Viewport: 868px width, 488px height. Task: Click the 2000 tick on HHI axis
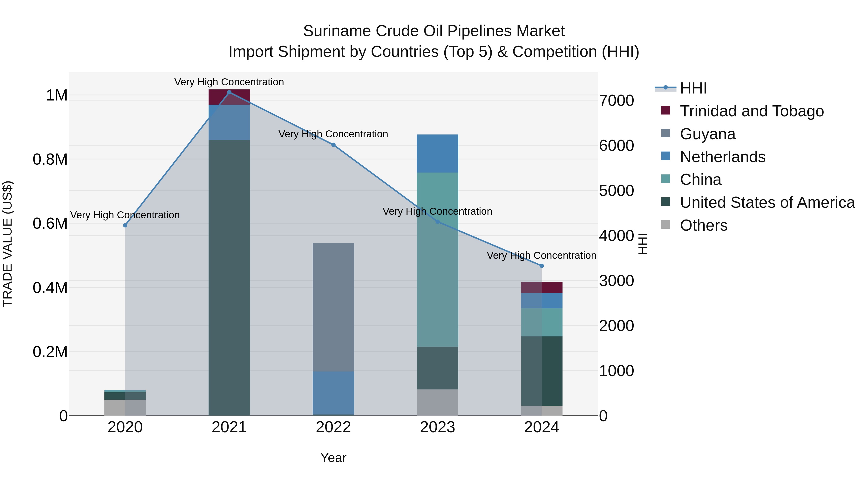(617, 326)
